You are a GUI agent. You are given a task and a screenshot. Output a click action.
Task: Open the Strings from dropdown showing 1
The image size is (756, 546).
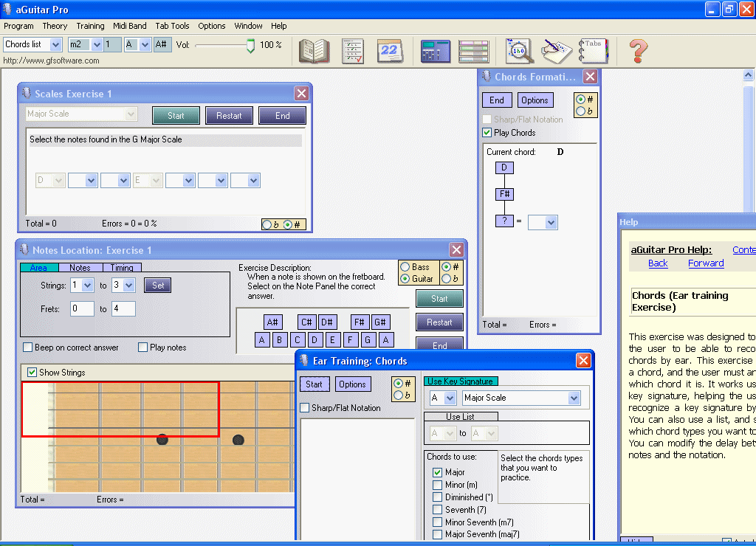(87, 286)
